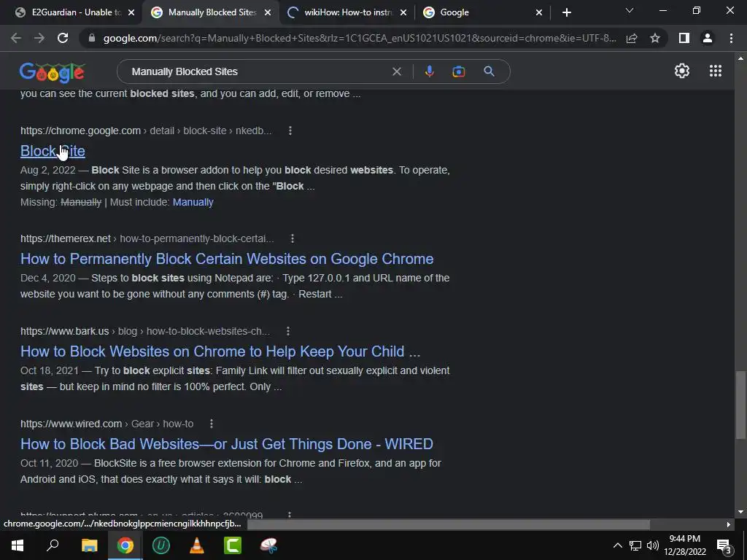747x560 pixels.
Task: Bookmark this page with the star icon
Action: 655,38
